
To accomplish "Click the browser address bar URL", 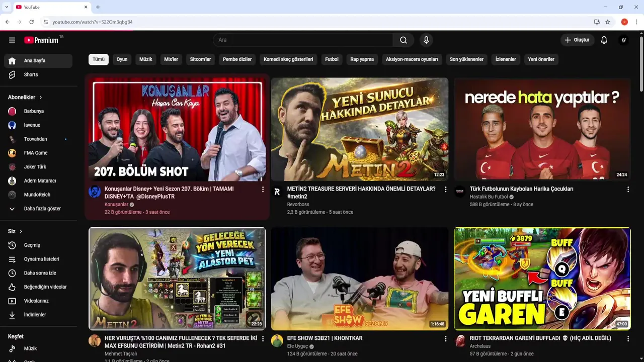I will (x=93, y=22).
